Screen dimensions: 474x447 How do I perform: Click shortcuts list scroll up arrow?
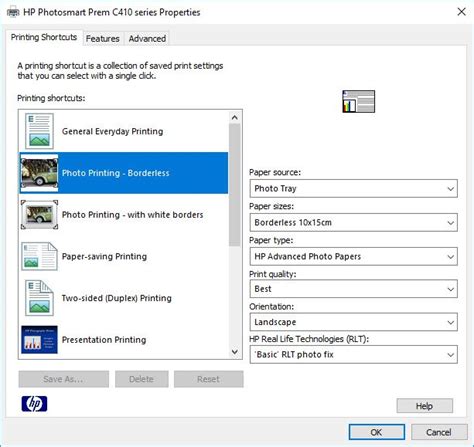click(235, 117)
